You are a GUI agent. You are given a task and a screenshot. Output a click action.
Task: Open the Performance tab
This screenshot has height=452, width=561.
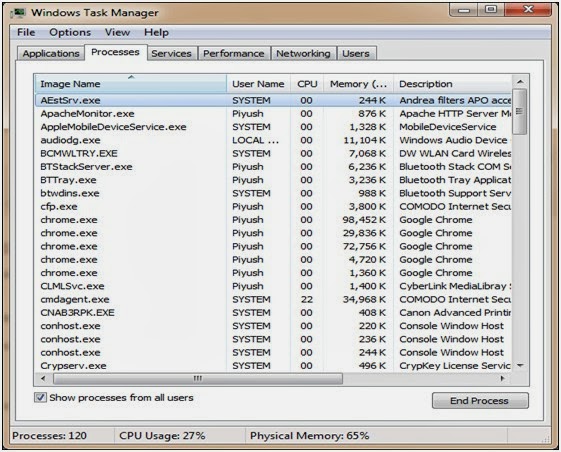point(234,54)
